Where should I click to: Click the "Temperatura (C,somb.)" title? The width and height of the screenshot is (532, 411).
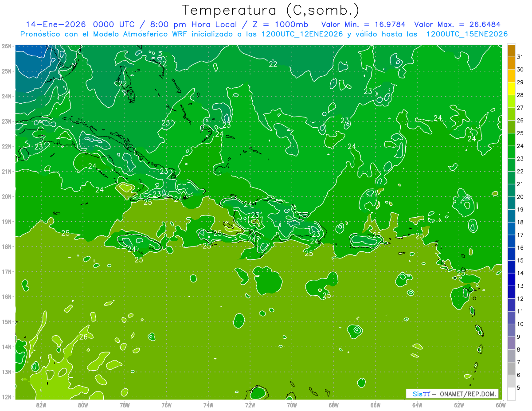(271, 11)
